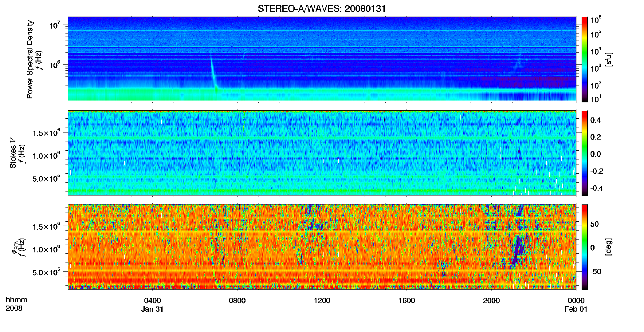Click the 10^4 label on the sfu colorbar
Viewport: 644px width, 332px height.
[596, 51]
